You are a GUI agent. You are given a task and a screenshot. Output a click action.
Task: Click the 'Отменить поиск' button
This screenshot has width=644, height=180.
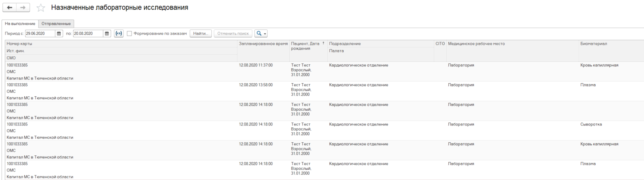[x=233, y=34]
